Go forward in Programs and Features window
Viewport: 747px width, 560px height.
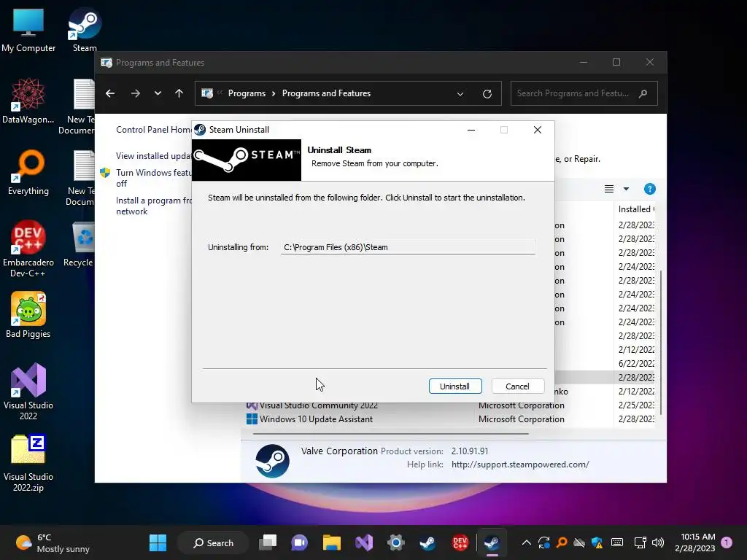(135, 93)
